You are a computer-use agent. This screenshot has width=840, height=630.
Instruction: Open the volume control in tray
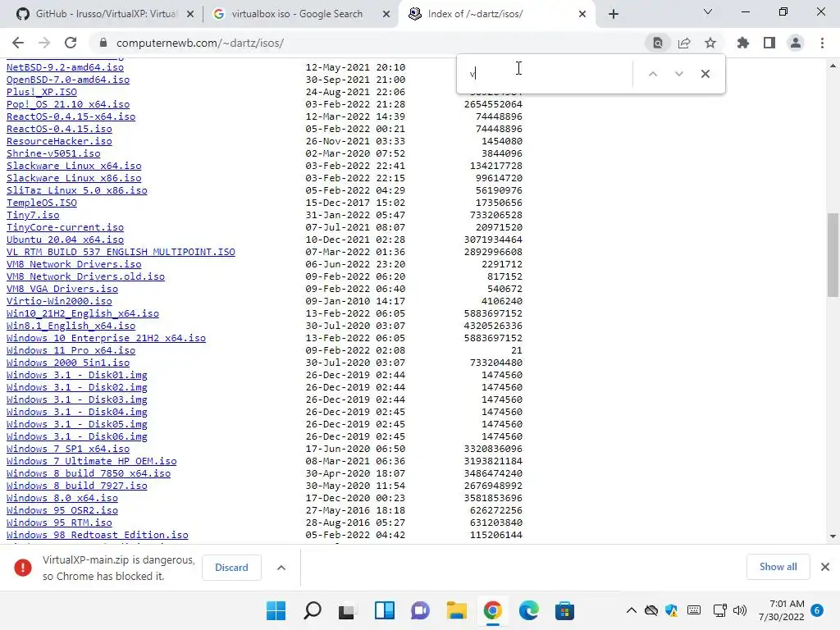click(x=740, y=610)
